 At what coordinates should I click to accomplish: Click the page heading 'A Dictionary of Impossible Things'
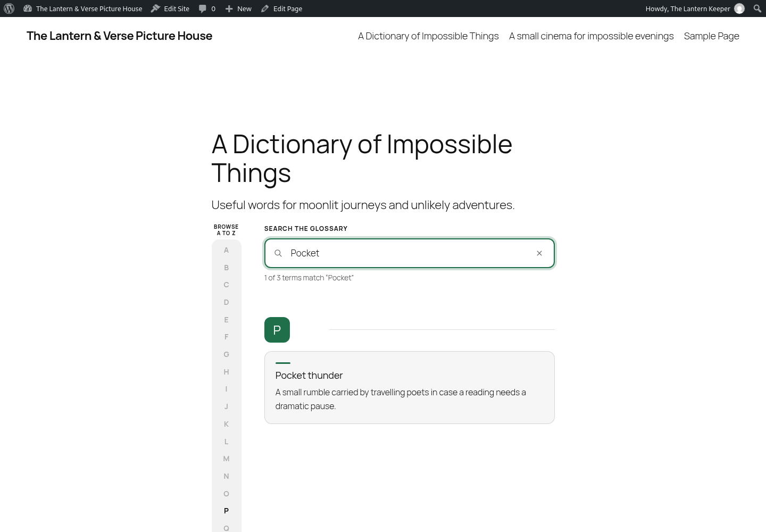click(362, 159)
